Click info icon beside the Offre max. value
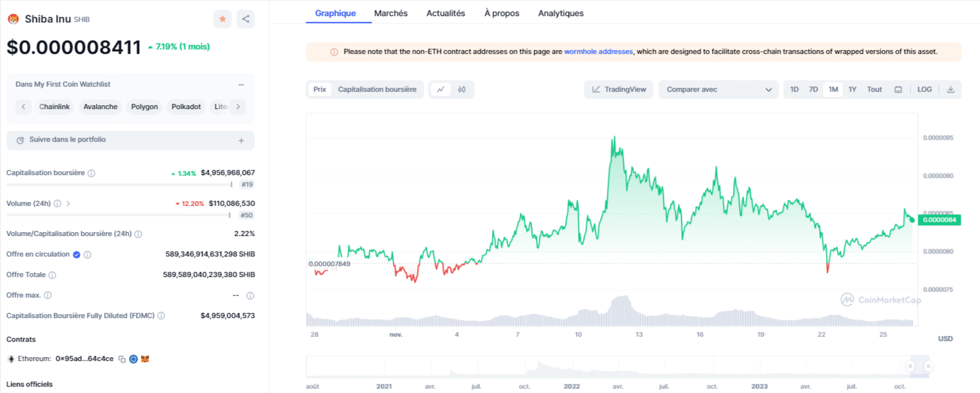980x393 pixels. [x=250, y=296]
